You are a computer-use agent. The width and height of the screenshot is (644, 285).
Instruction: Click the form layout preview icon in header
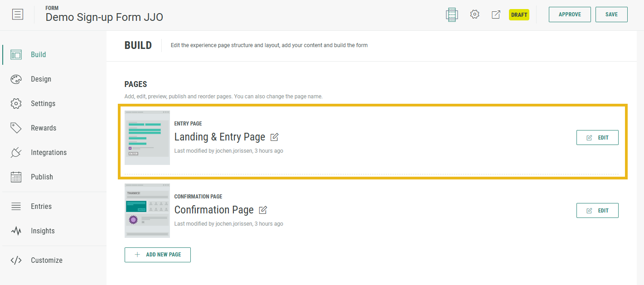pos(451,14)
